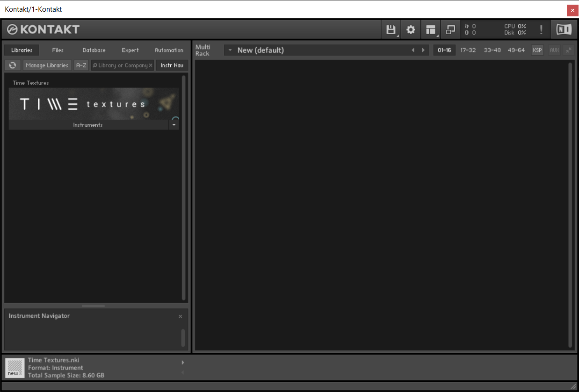Open Kontakt options gear icon
This screenshot has height=392, width=579.
(411, 30)
